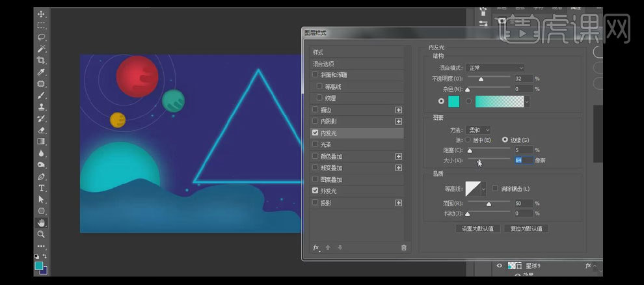
Task: Add another 描边 effect with plus
Action: click(398, 110)
